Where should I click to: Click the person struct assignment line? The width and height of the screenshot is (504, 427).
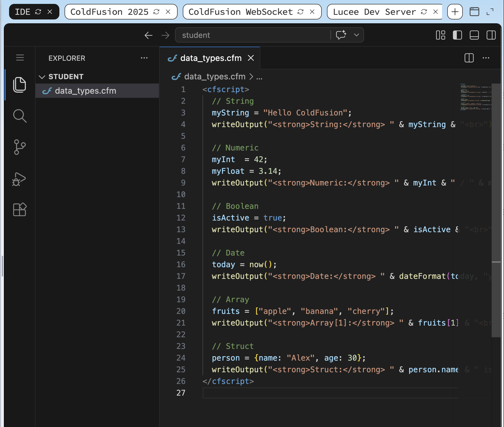point(289,358)
